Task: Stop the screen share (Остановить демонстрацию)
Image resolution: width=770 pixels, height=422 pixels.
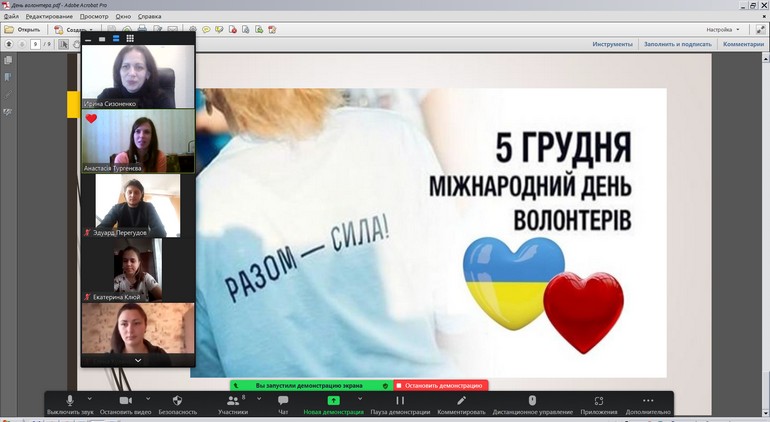Action: click(x=440, y=386)
